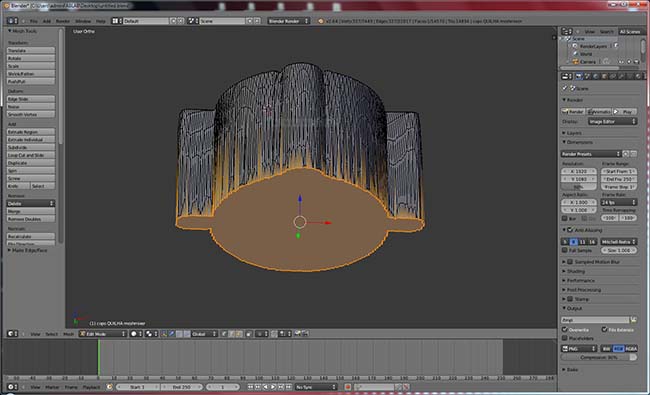Click the jump to start frame control
The image size is (650, 395).
tap(250, 387)
